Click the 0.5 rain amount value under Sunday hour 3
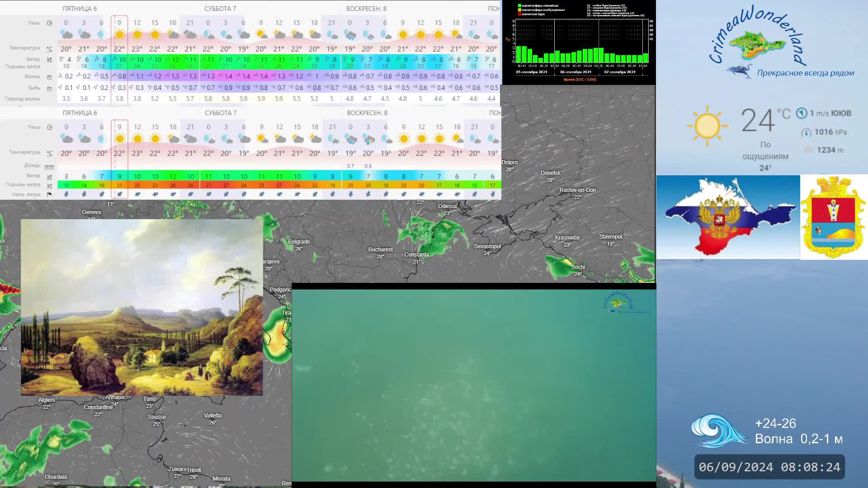Image resolution: width=868 pixels, height=488 pixels. point(368,166)
